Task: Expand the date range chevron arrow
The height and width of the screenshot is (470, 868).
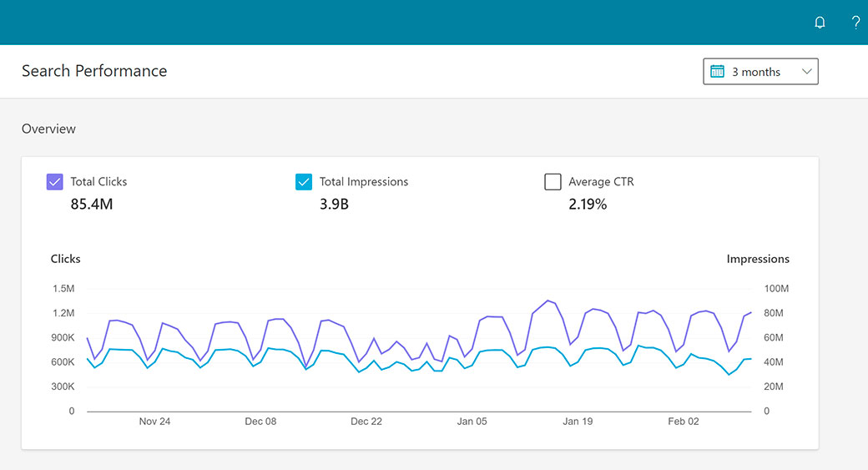Action: tap(806, 72)
